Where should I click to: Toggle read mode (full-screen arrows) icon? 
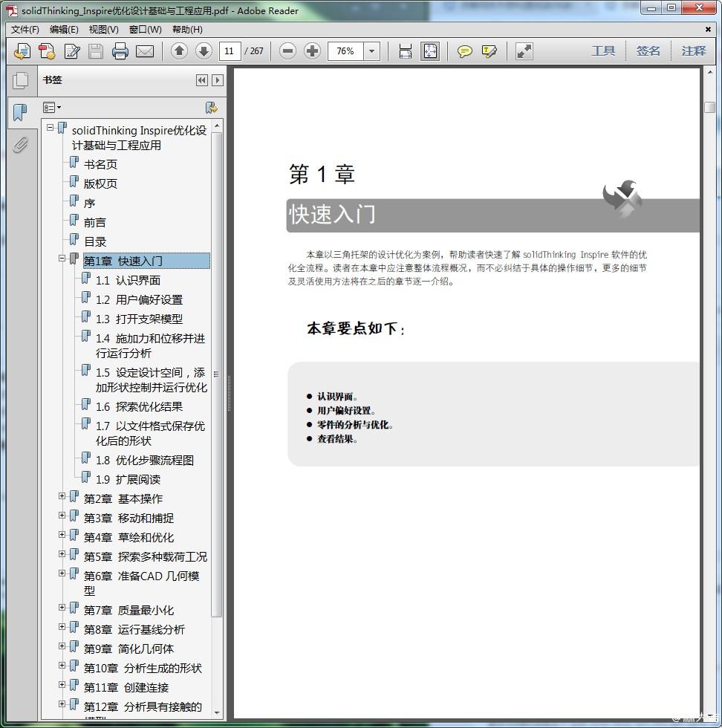tap(524, 51)
